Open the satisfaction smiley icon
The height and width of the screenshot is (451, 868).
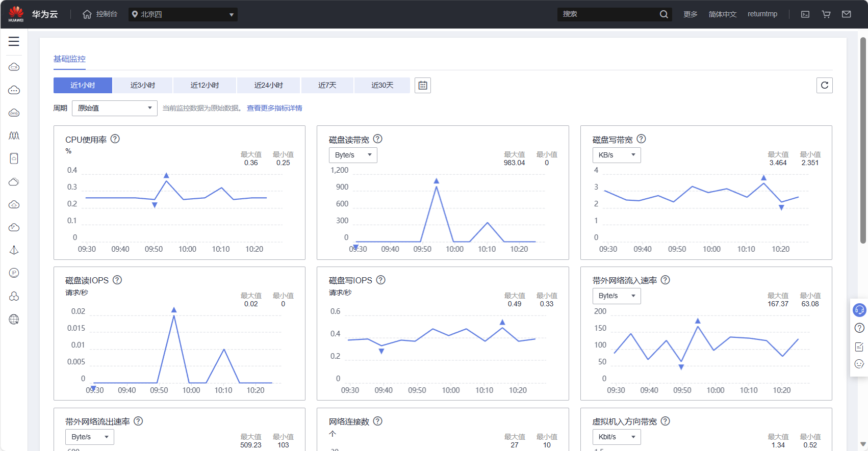tap(859, 364)
